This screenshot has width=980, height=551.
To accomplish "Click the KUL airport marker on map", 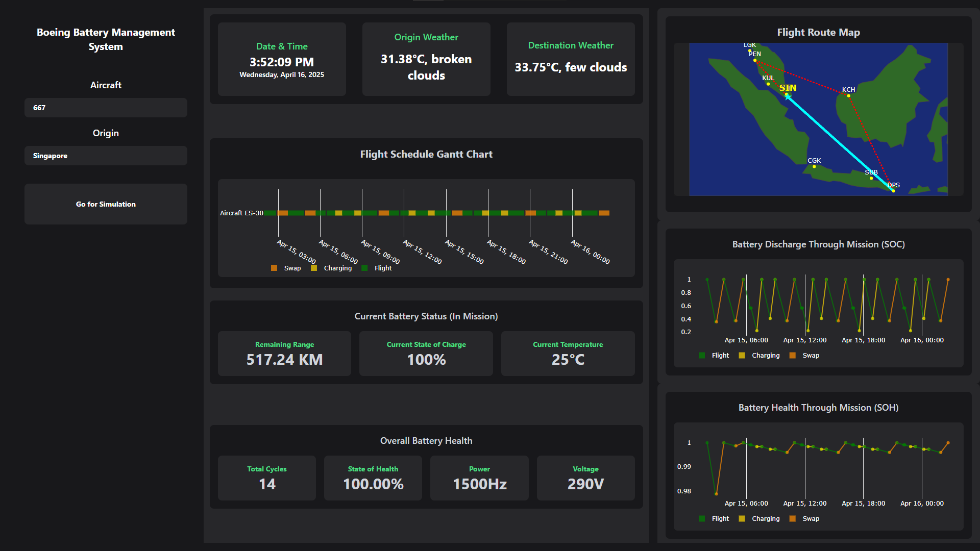I will point(768,84).
